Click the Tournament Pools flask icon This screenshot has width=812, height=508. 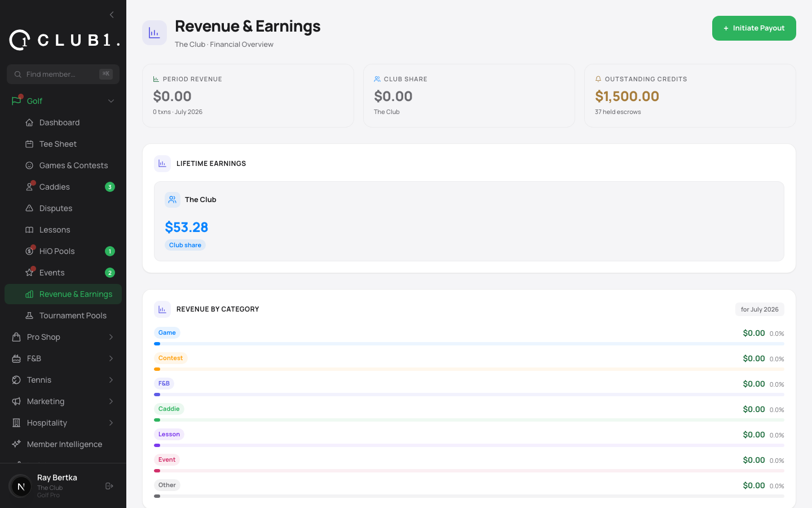[29, 316]
